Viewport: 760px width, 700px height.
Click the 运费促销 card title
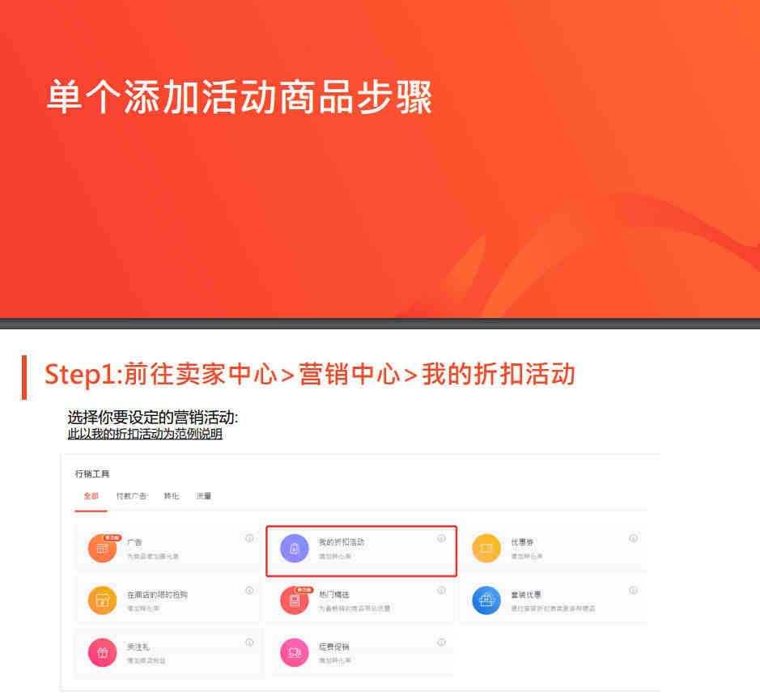(x=334, y=647)
